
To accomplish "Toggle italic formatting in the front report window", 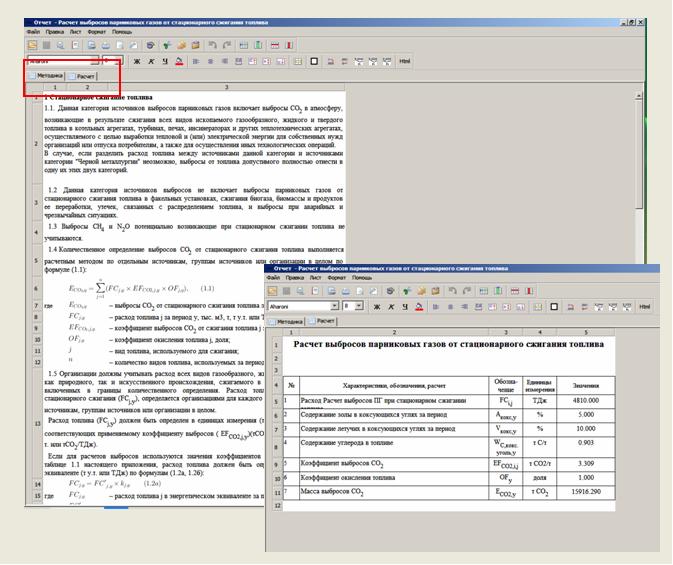I will click(x=390, y=306).
